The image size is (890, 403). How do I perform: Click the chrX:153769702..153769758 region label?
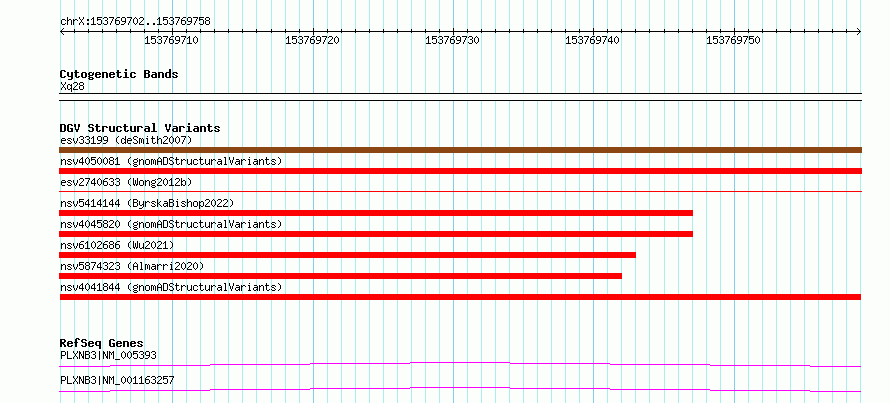point(135,22)
